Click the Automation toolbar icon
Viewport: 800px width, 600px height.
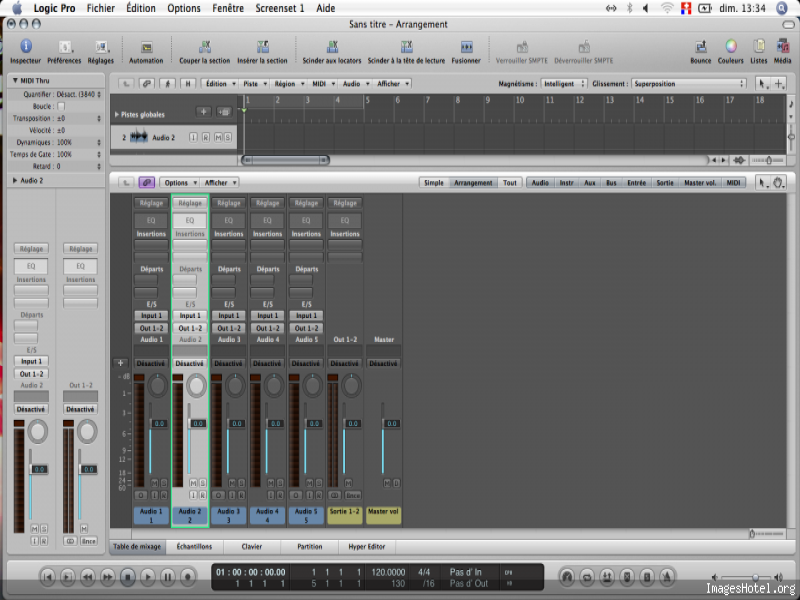tap(146, 47)
